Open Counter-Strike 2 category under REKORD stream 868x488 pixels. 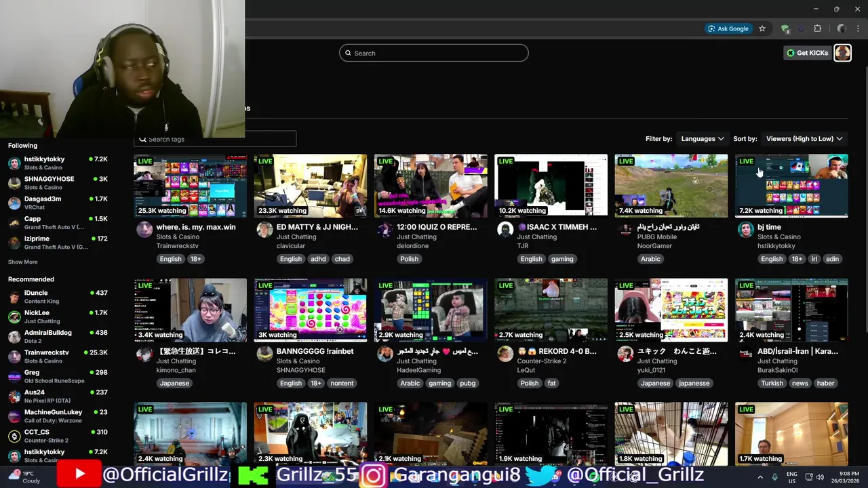pos(542,361)
